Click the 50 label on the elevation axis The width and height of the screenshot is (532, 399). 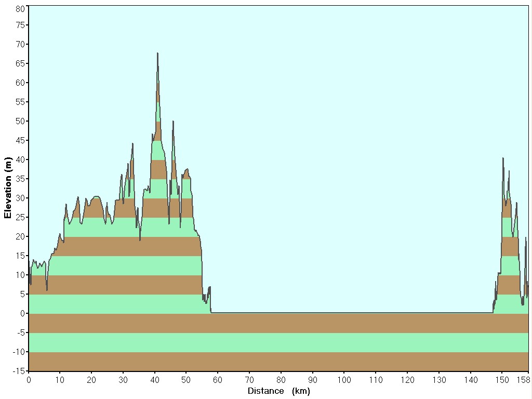(x=20, y=121)
